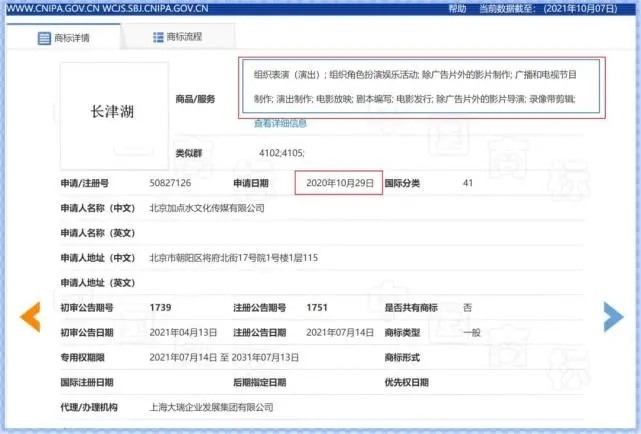Click application number 50827126
The image size is (641, 434).
click(170, 184)
